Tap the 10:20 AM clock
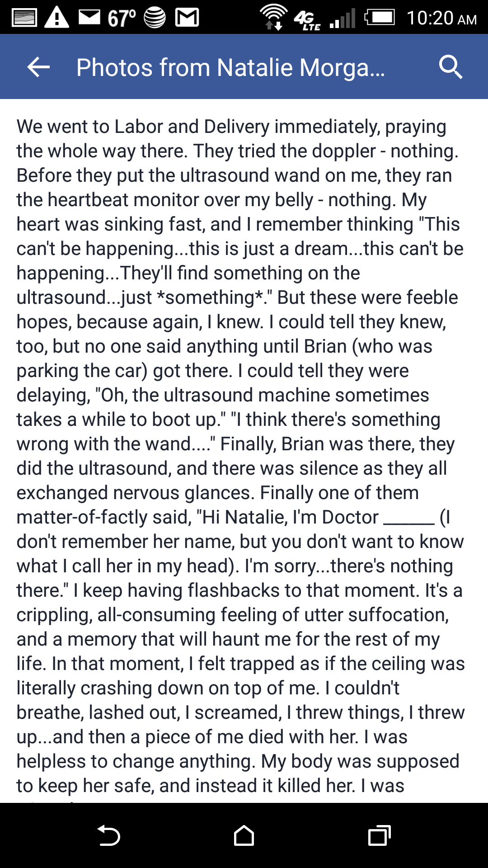 [x=441, y=18]
